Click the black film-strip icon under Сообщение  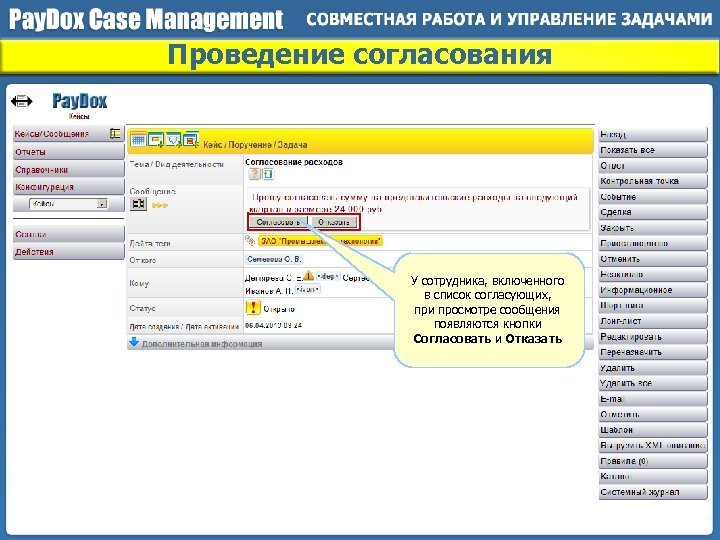tap(138, 204)
